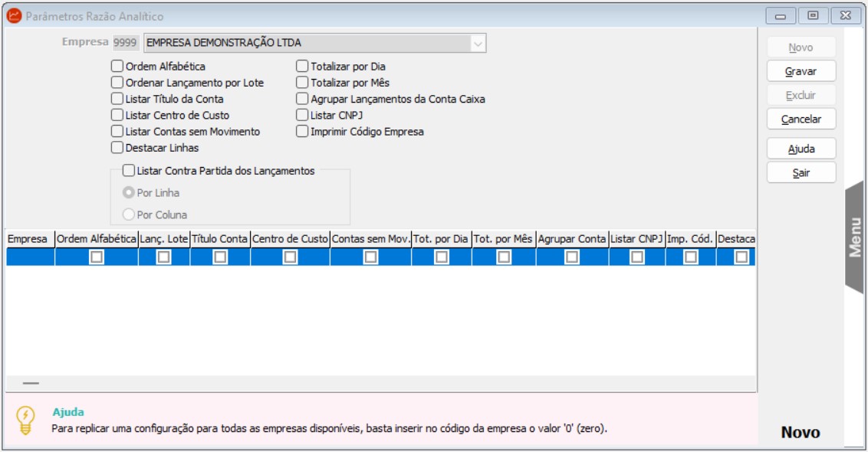Image resolution: width=868 pixels, height=452 pixels.
Task: Enable Listar CNPJ checkbox
Action: pyautogui.click(x=301, y=115)
